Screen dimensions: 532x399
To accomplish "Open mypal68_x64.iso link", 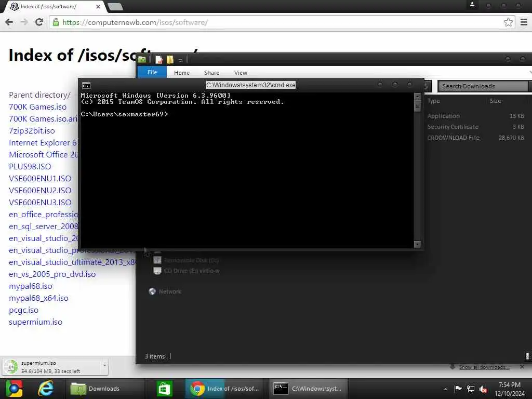I will tap(38, 298).
